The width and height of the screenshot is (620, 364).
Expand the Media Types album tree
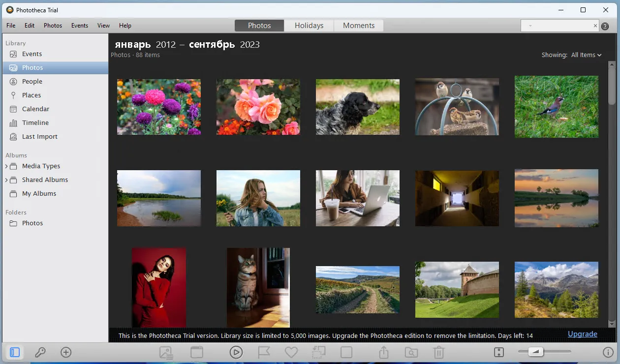tap(6, 166)
